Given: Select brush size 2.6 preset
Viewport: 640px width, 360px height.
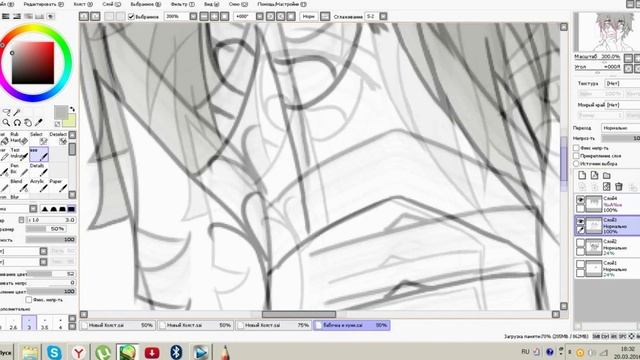Looking at the screenshot, I should tap(13, 323).
